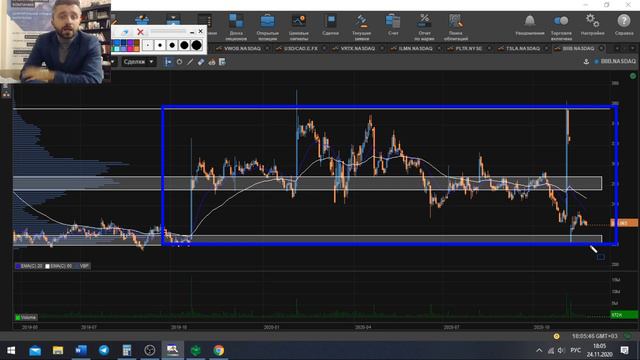Viewport: 640px width, 360px height.
Task: Open the Справка help icon
Action: 624,24
